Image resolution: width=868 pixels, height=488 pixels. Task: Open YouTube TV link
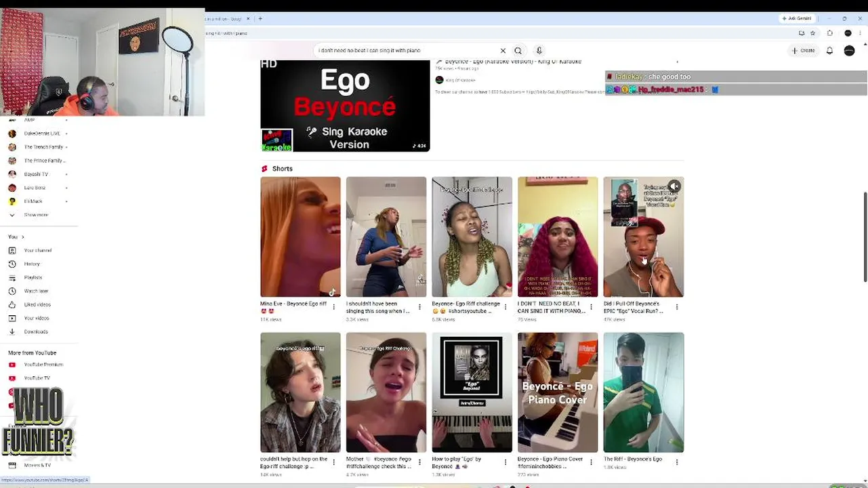38,378
